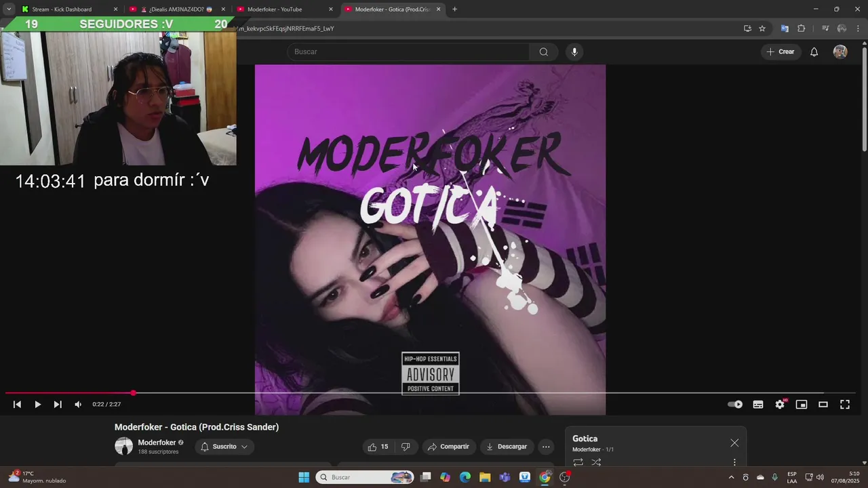Open the Chrome extensions menu
868x488 pixels.
802,28
